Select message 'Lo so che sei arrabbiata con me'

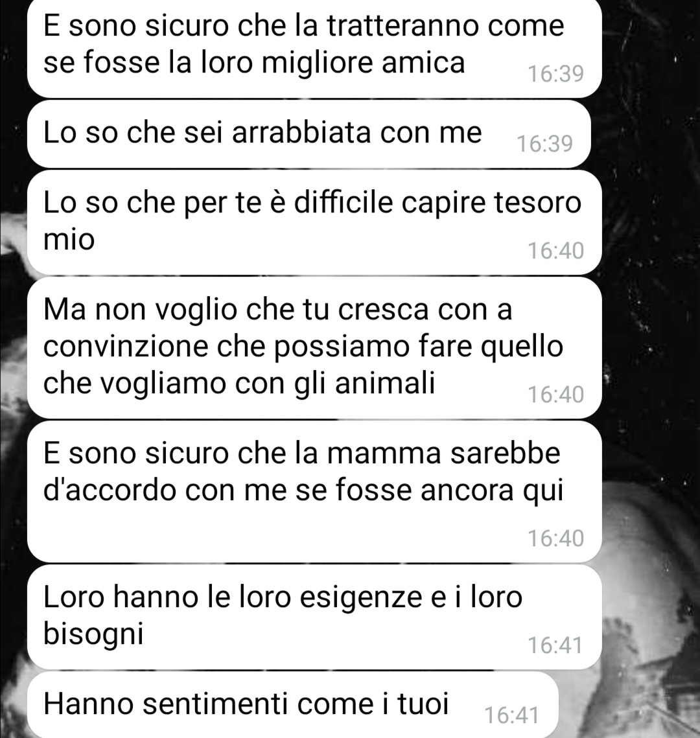(x=309, y=134)
